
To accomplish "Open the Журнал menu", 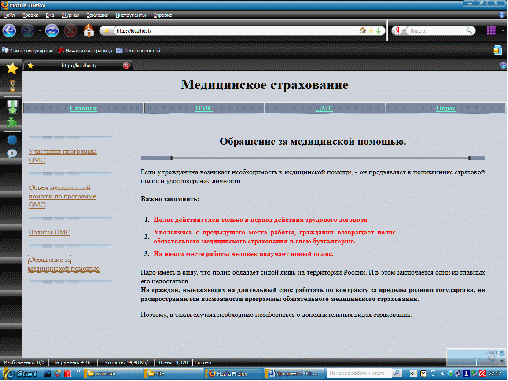I will tap(70, 15).
